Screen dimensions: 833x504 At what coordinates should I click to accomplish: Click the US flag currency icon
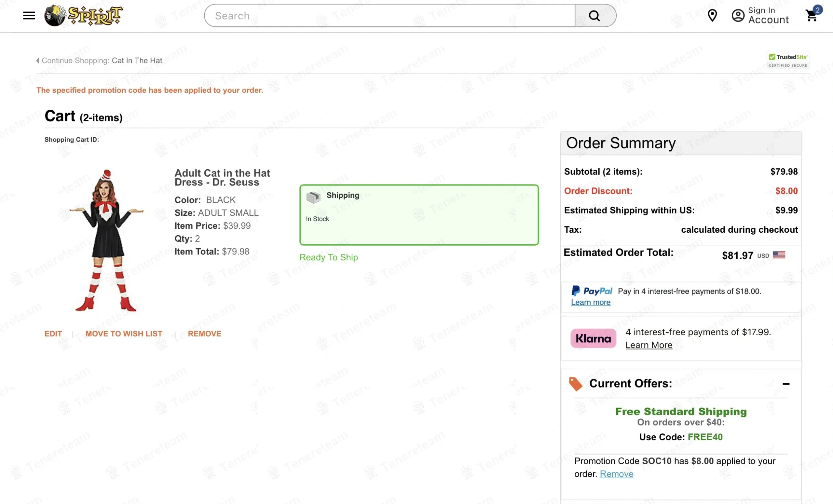point(780,255)
